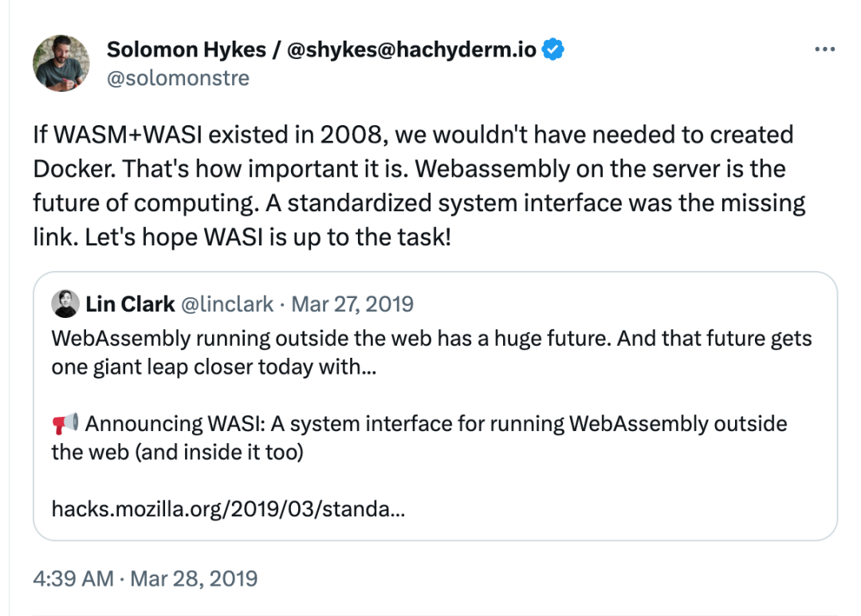Click the Mar 27, 2019 quoted date
The height and width of the screenshot is (616, 861).
(352, 304)
